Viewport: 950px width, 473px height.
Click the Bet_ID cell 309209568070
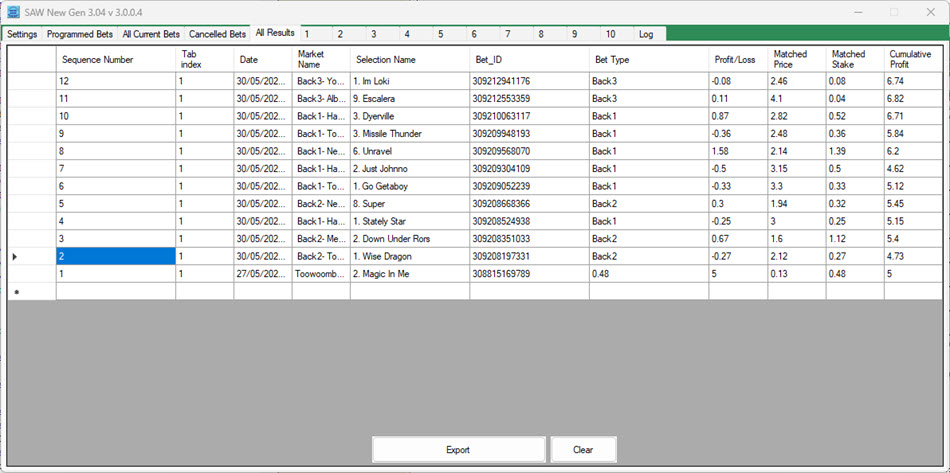click(528, 151)
